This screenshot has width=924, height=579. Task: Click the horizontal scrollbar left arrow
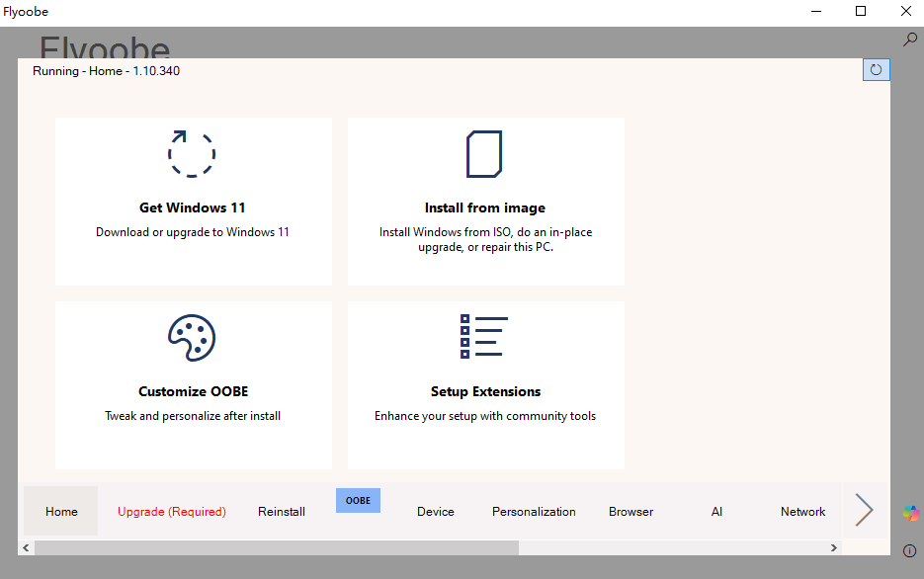26,547
